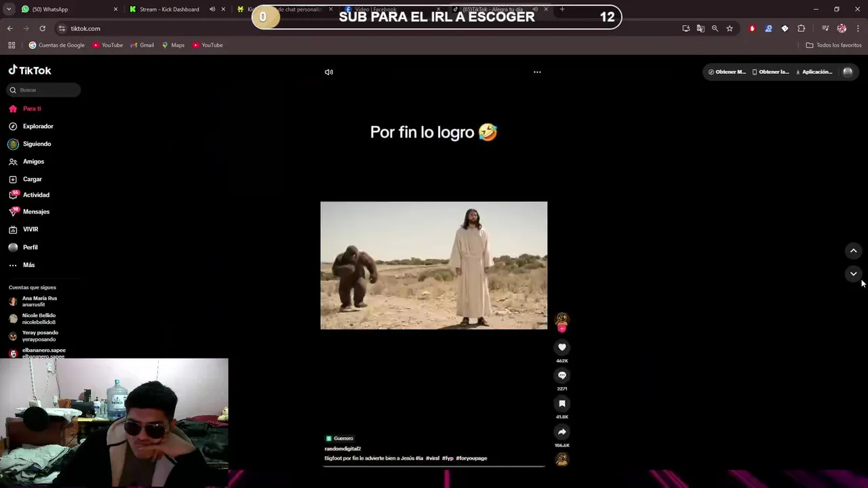Open the tab search dropdown arrow

coord(9,9)
